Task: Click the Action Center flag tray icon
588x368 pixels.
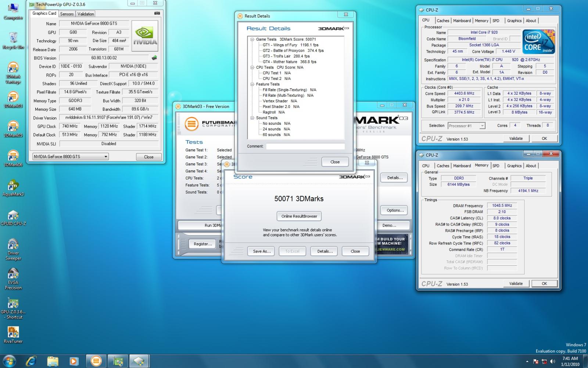Action: coord(536,361)
